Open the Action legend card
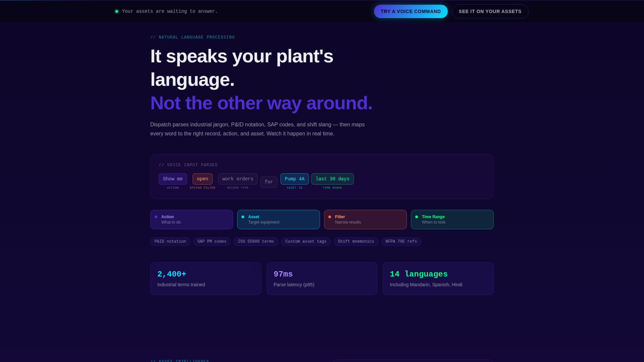 (x=192, y=220)
